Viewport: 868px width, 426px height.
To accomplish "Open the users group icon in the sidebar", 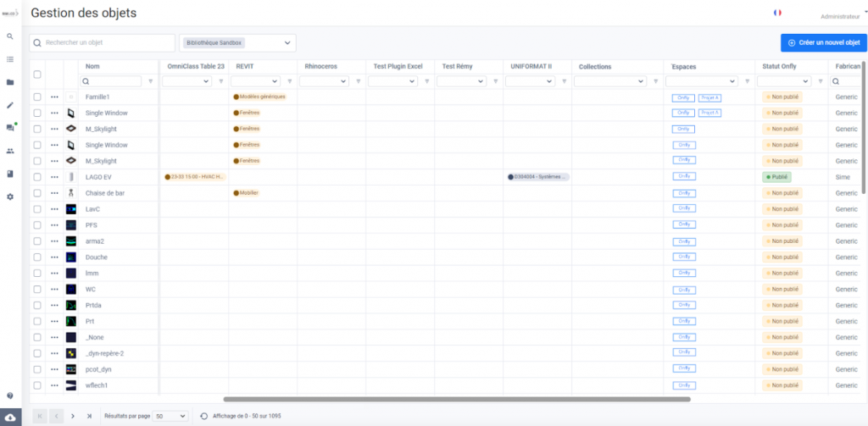I will pos(10,151).
